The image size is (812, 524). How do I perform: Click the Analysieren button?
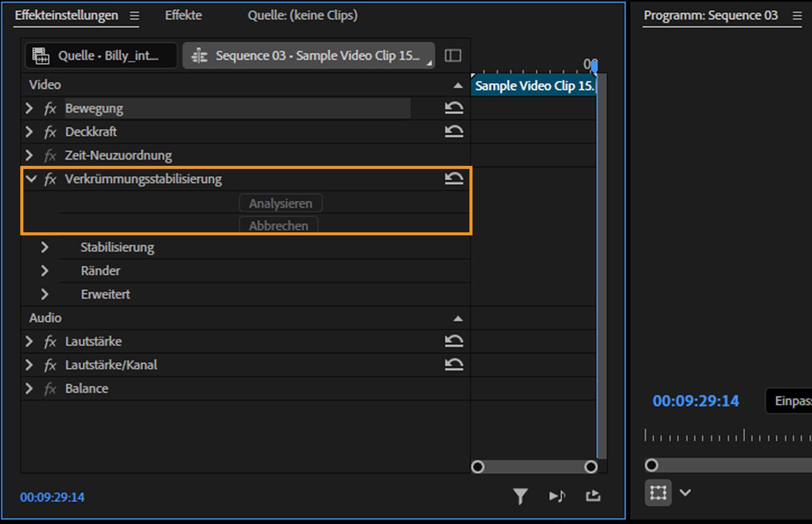(x=281, y=203)
